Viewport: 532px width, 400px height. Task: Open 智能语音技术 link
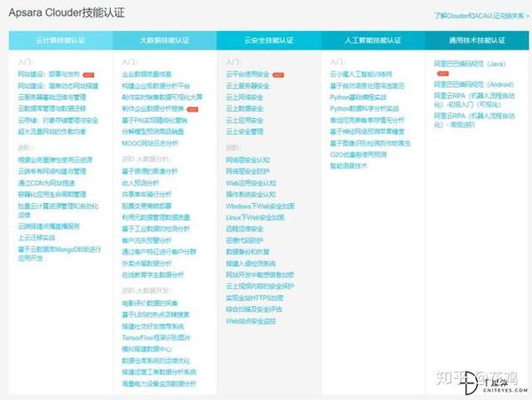[x=348, y=166]
